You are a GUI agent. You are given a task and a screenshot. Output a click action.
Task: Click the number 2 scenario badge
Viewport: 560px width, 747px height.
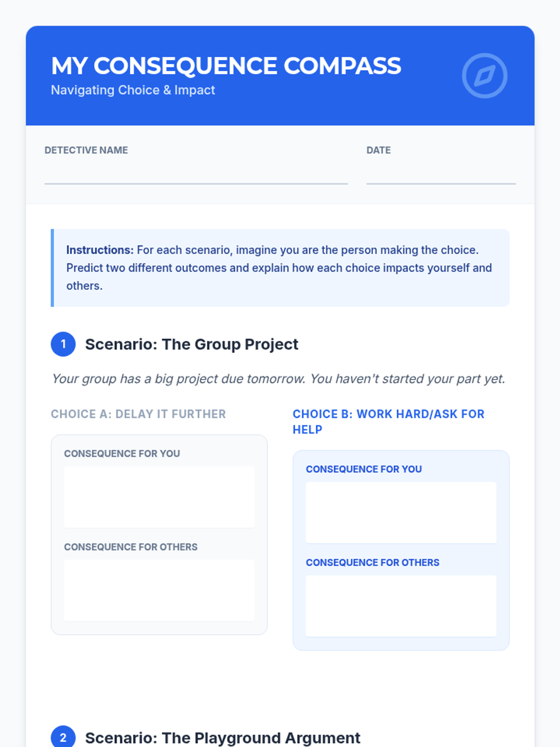click(x=63, y=737)
